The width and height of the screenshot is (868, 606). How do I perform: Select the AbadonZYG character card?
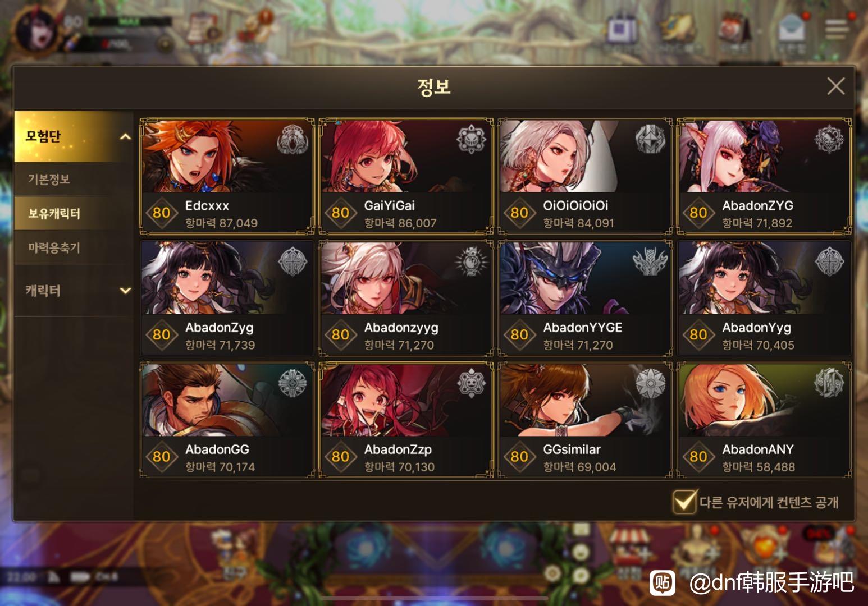coord(764,176)
